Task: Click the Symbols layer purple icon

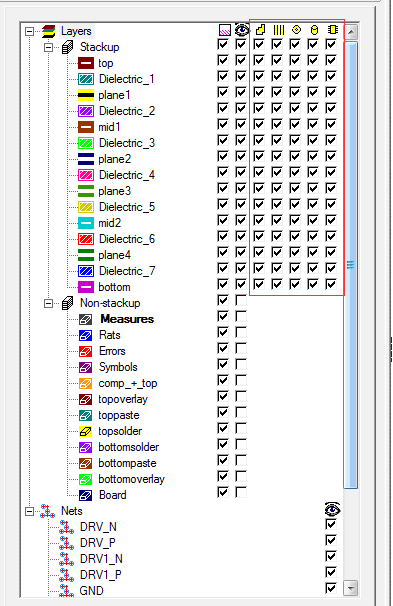Action: (85, 367)
